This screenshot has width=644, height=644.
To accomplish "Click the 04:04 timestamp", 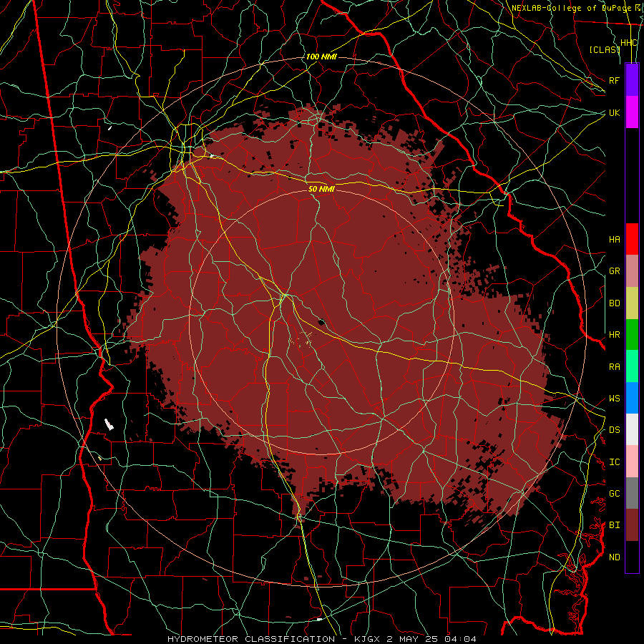I will 461,639.
